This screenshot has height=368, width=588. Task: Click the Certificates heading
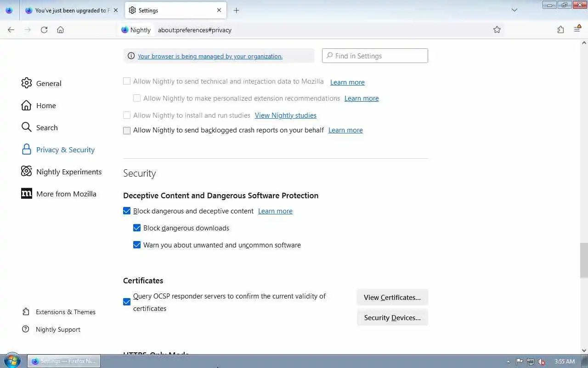tap(143, 281)
